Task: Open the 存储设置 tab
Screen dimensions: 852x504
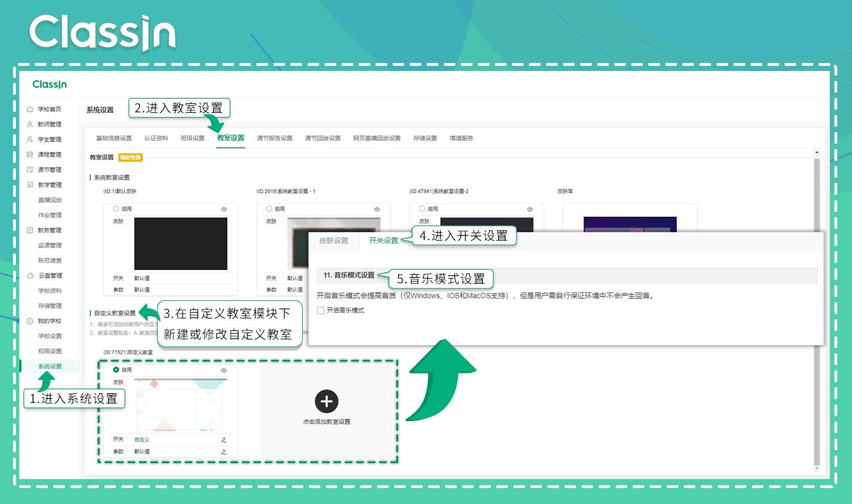Action: tap(425, 138)
